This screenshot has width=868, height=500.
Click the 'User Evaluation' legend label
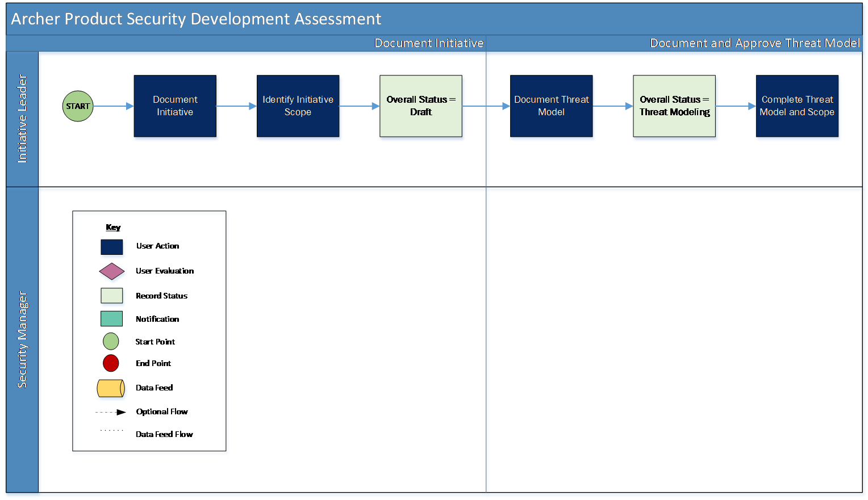click(165, 271)
